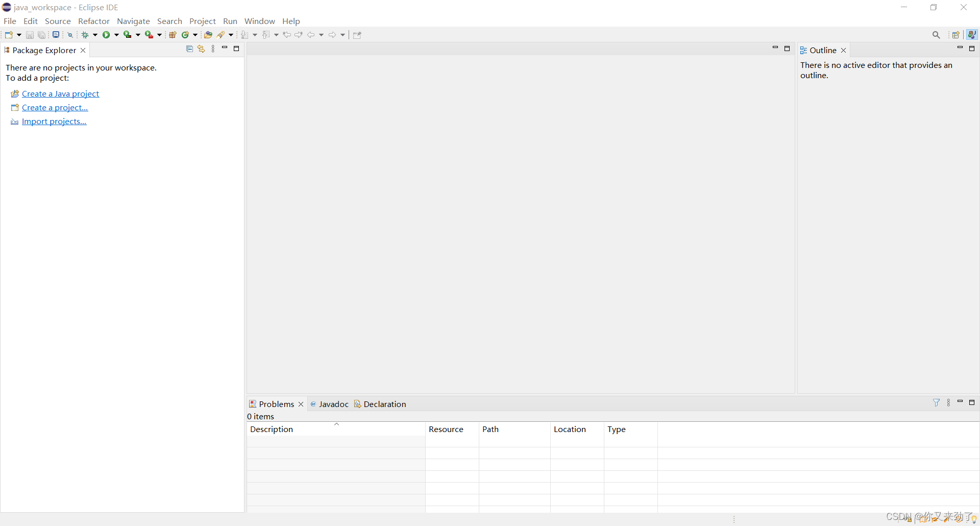Click the Save icon in toolbar

[30, 35]
